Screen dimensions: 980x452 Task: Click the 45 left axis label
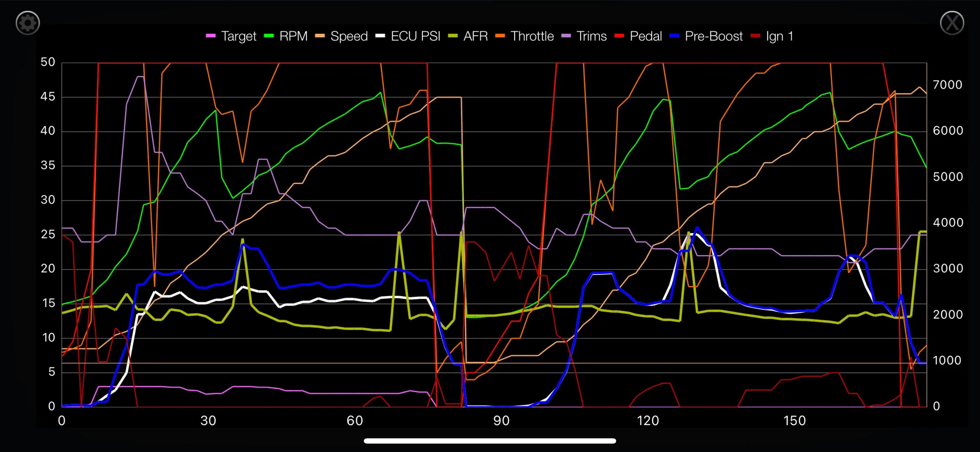coord(48,97)
